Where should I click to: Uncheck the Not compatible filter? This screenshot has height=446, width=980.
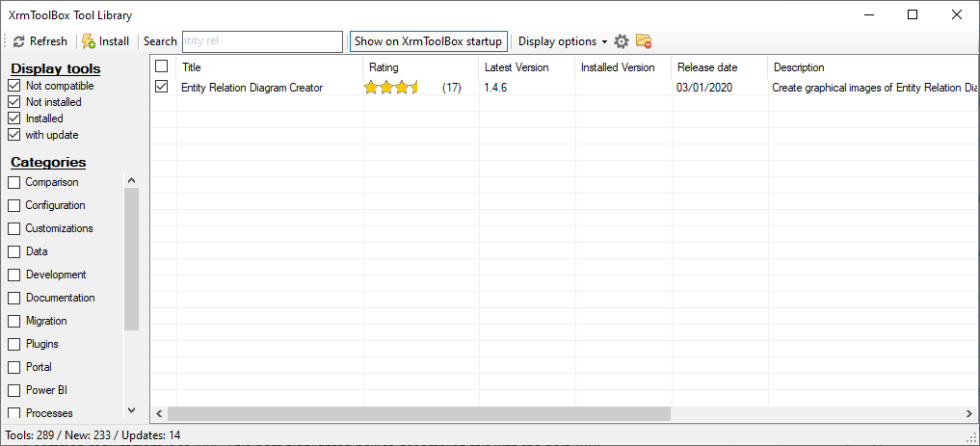13,86
